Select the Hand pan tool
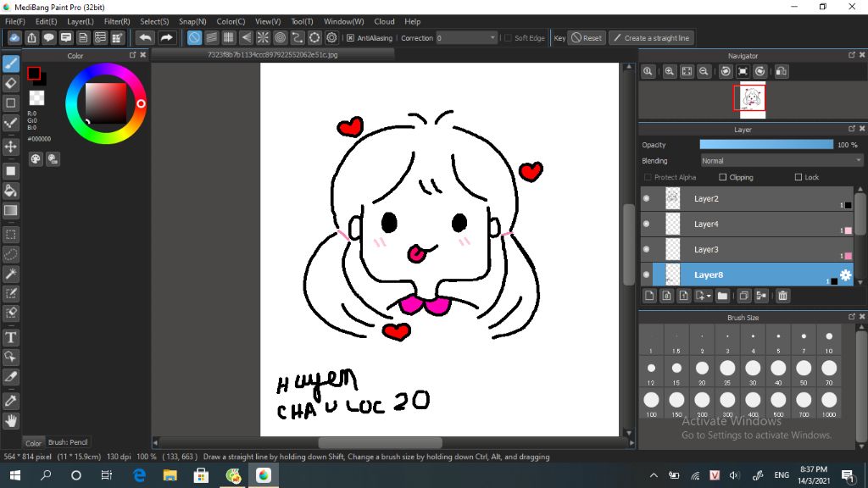This screenshot has height=488, width=868. coord(11,421)
